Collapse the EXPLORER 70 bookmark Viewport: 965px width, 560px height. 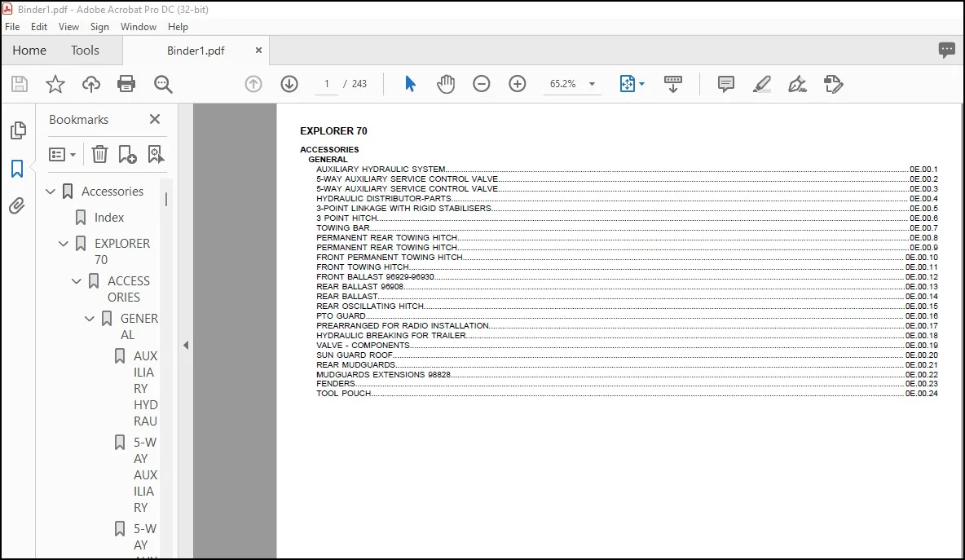click(x=64, y=244)
